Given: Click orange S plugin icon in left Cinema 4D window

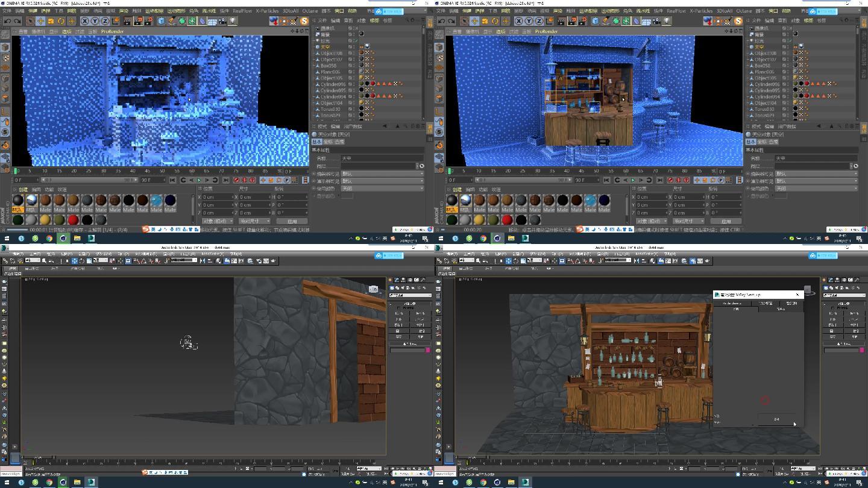Looking at the screenshot, I should 304,20.
